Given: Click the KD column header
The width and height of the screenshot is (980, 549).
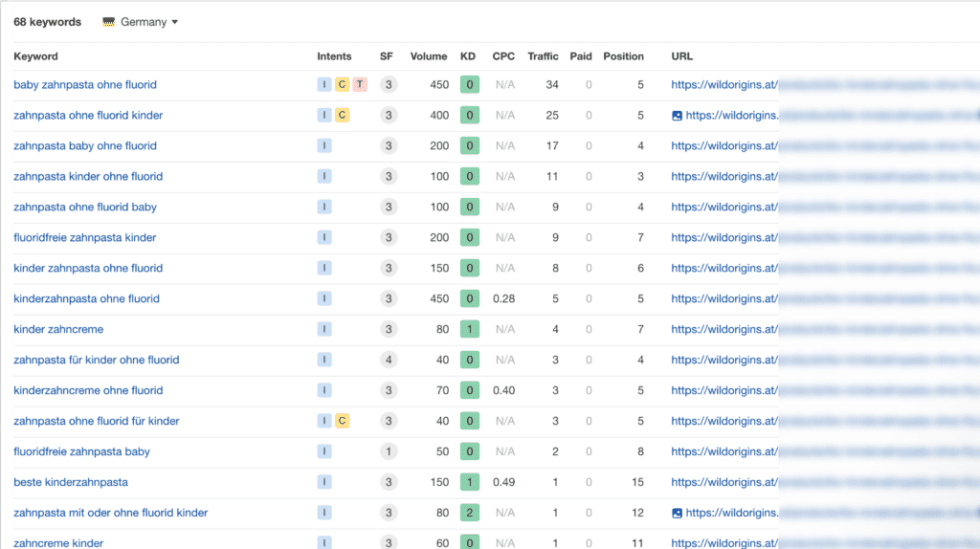Looking at the screenshot, I should click(x=468, y=56).
